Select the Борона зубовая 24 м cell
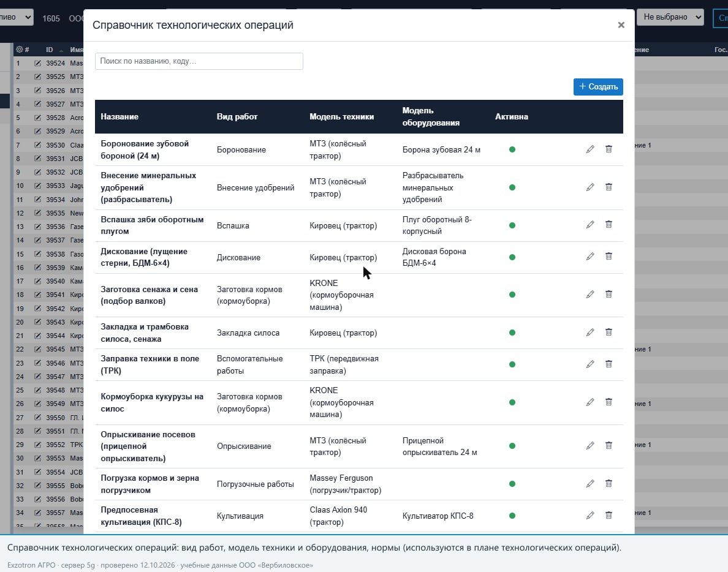The height and width of the screenshot is (572, 728). [x=442, y=150]
